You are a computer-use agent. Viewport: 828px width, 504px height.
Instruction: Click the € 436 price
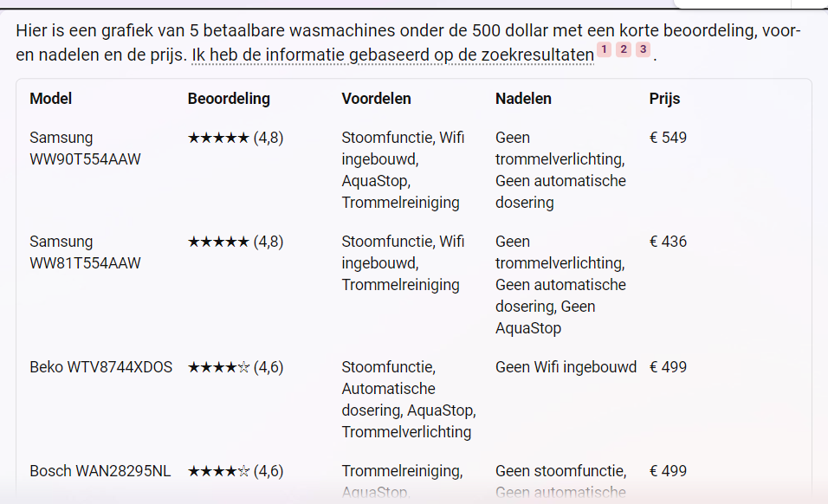(668, 242)
